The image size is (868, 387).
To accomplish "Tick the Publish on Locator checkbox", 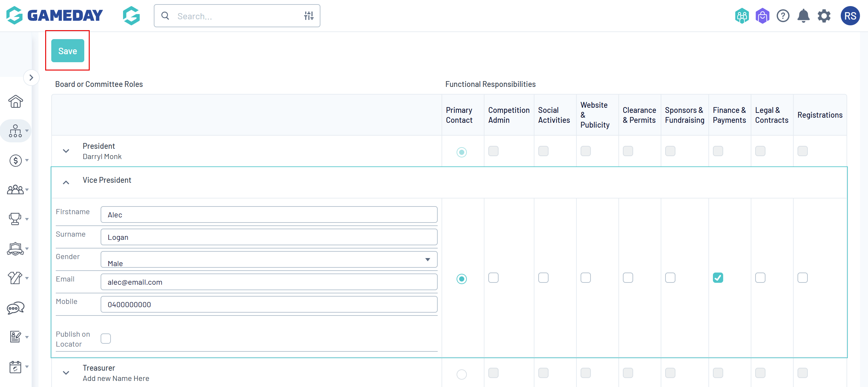I will click(x=106, y=339).
